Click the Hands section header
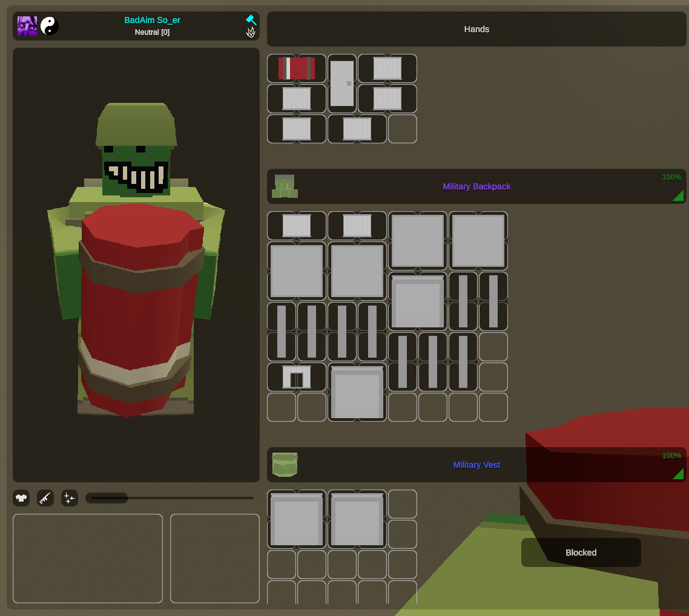 tap(476, 29)
